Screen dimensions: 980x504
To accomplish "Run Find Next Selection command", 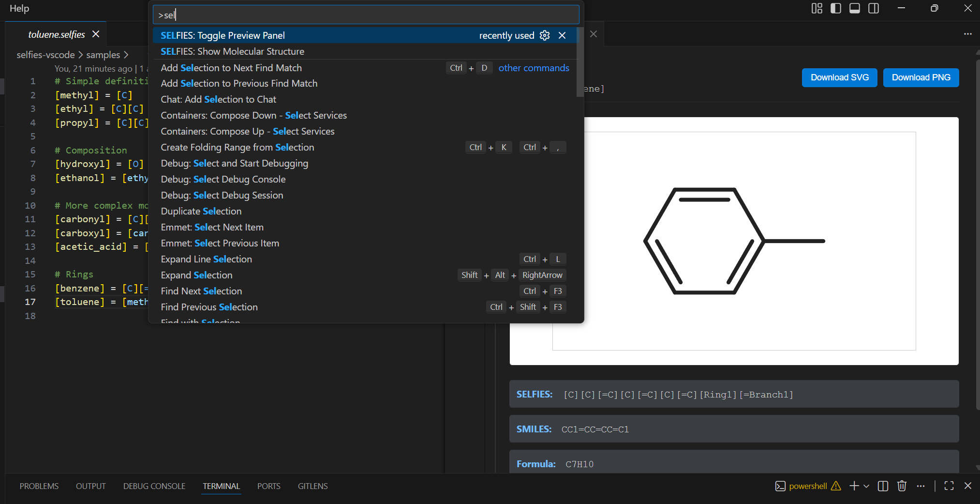I will tap(365, 291).
